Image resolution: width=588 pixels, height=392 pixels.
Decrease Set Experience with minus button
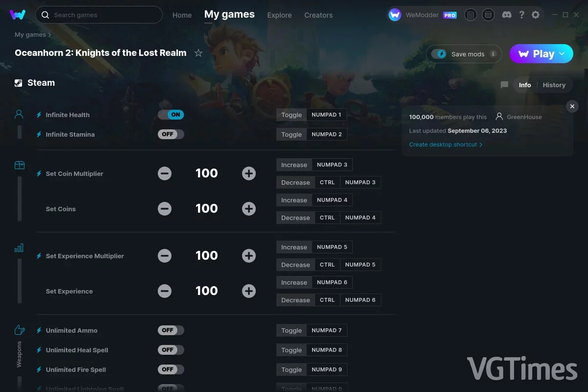coord(165,291)
